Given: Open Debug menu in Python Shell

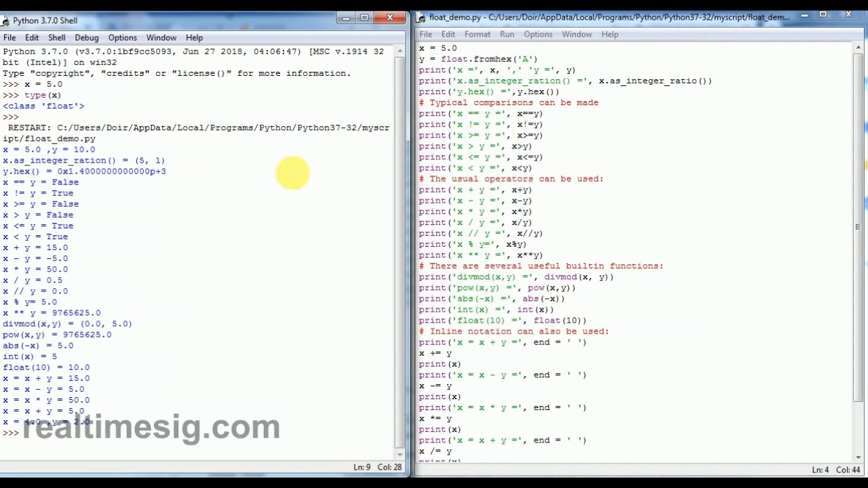Looking at the screenshot, I should [x=87, y=38].
